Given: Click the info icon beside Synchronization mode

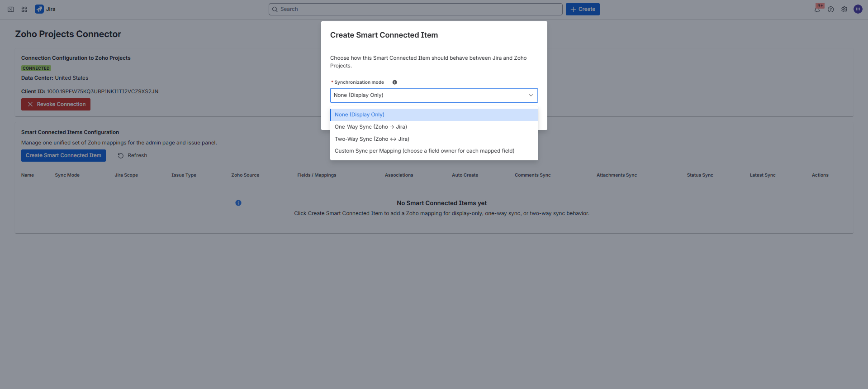Looking at the screenshot, I should [x=394, y=82].
